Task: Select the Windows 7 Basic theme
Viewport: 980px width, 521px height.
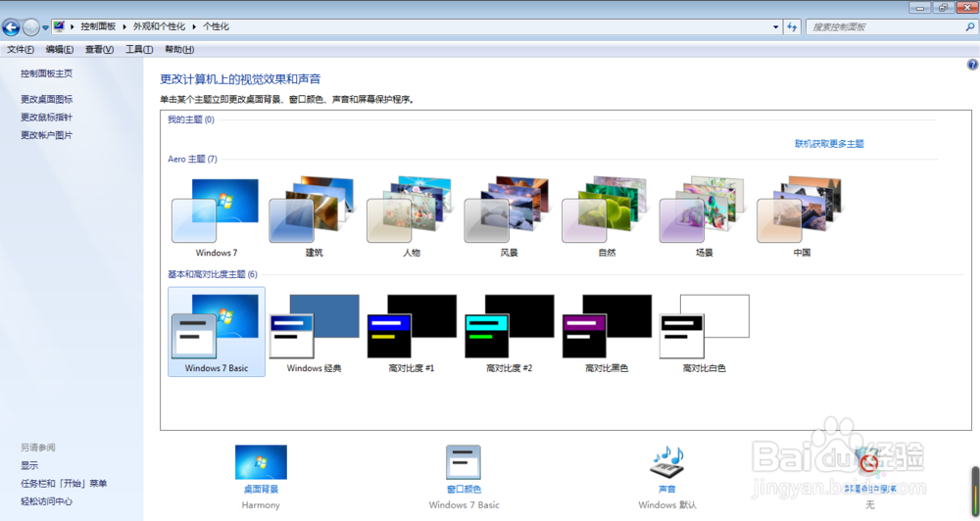Action: [x=217, y=332]
